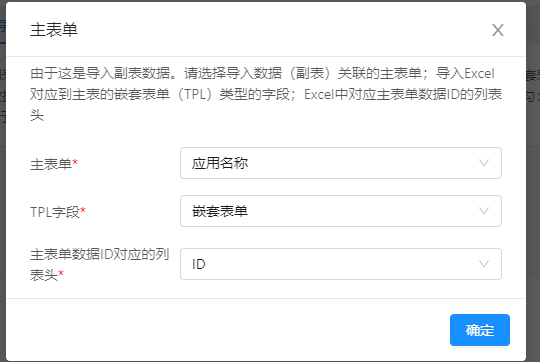Click the red asterisk beside 主表单 label
The width and height of the screenshot is (540, 362).
tap(75, 162)
